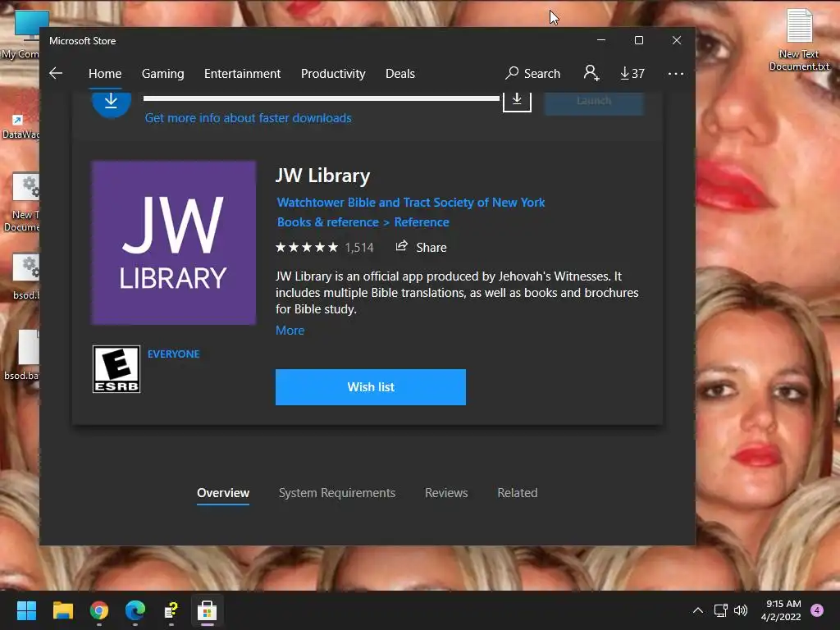The image size is (840, 630).
Task: Open Watchtower Bible and Tract Society publisher link
Action: pos(411,203)
